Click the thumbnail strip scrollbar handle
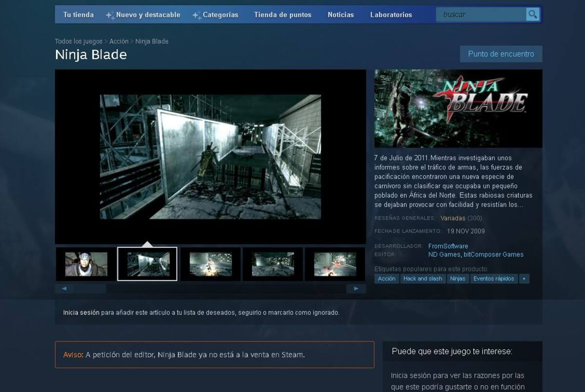Image resolution: width=585 pixels, height=392 pixels. coord(91,289)
